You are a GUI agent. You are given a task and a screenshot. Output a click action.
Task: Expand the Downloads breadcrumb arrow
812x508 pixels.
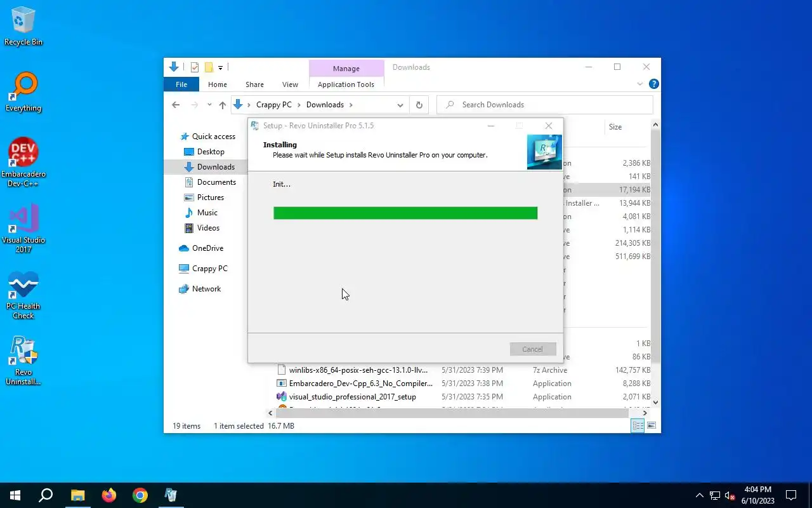tap(351, 105)
